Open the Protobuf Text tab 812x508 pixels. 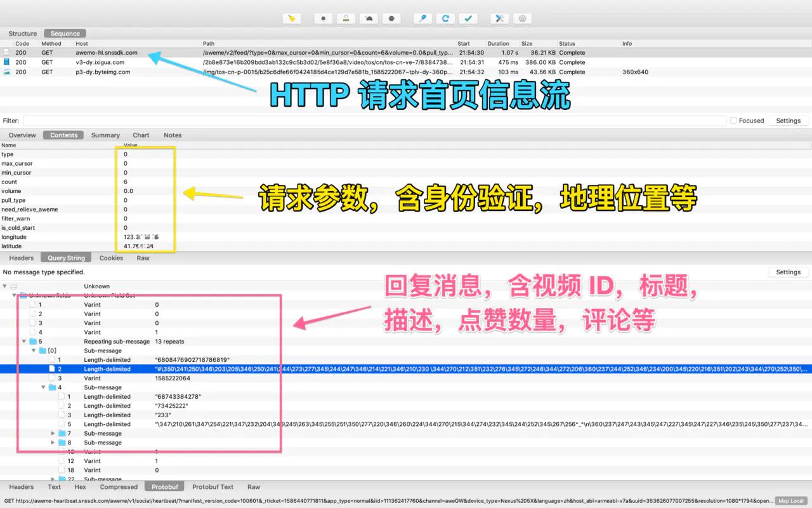click(213, 487)
